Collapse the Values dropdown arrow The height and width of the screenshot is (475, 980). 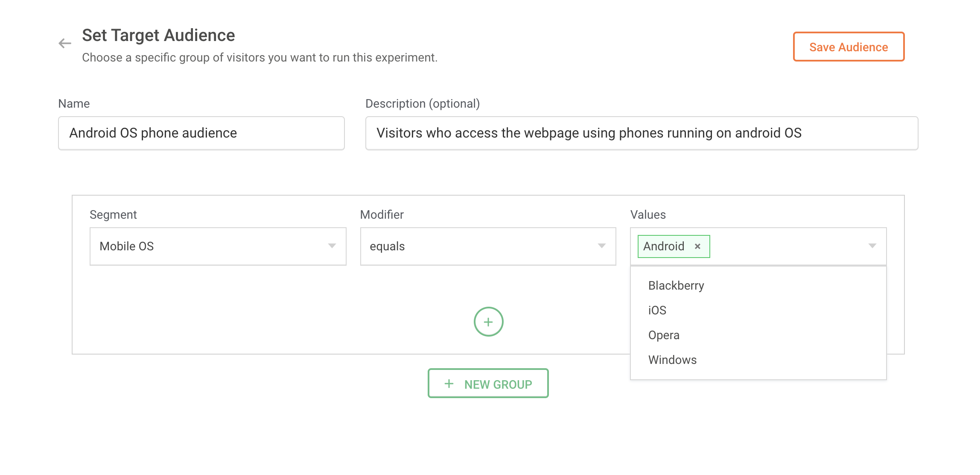(x=872, y=246)
